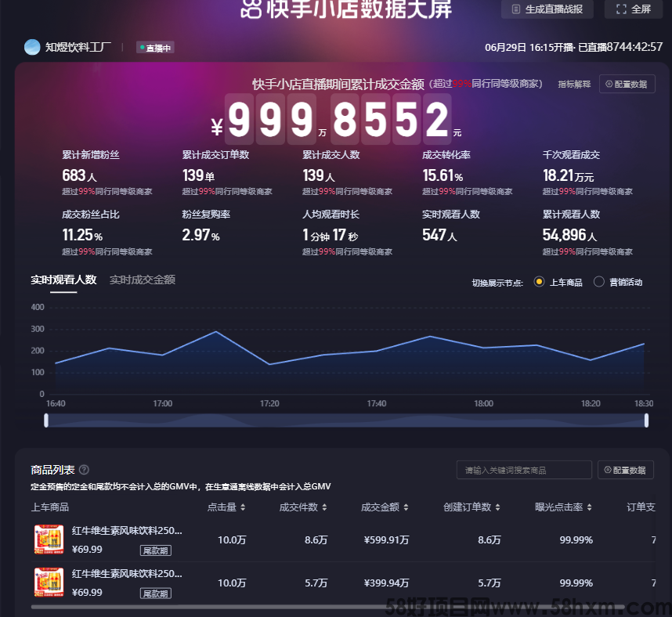Click the 千次观看成交 18.21万元 value
The image size is (672, 617).
click(568, 175)
